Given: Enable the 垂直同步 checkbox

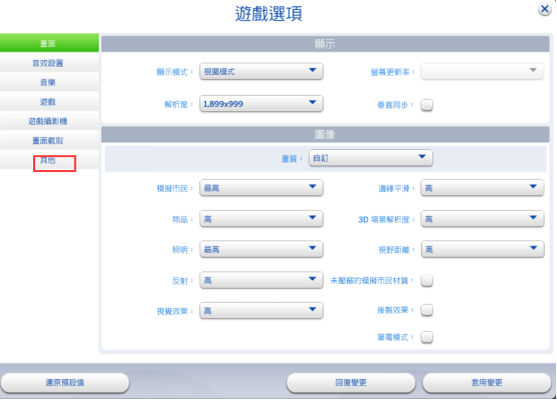Looking at the screenshot, I should point(427,105).
